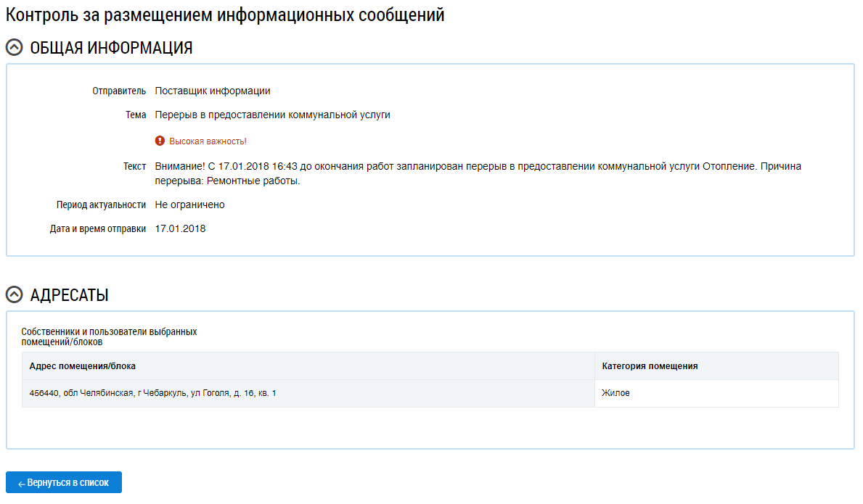
Task: Collapse the АДРЕСАТЫ section chevron
Action: (x=15, y=295)
